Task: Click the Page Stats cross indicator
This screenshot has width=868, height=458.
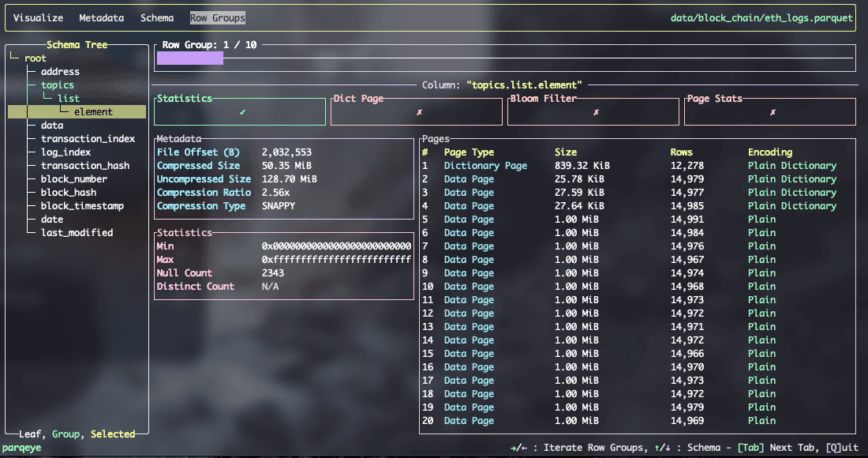Action: point(773,112)
